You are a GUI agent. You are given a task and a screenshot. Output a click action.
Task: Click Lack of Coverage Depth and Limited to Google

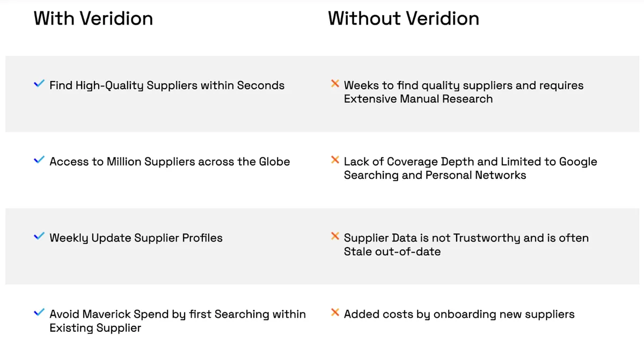(x=471, y=162)
